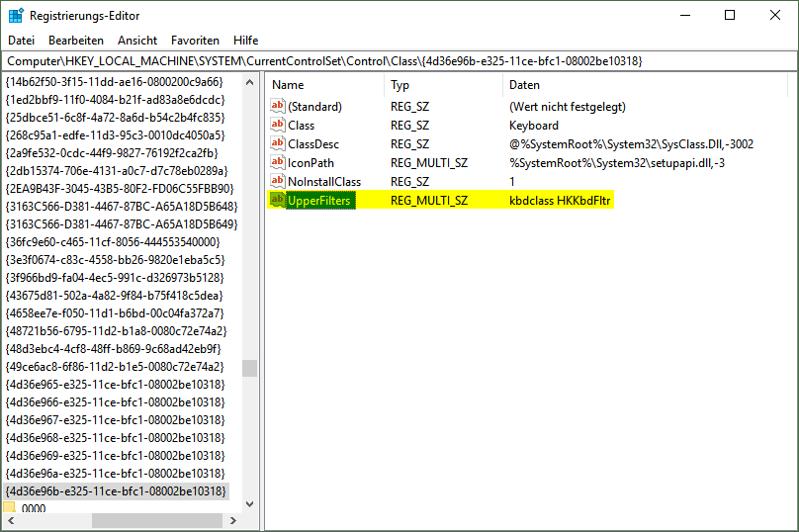Select key {49ce6ac8-6f86-11d2-b1e5-0080c72e74a2}
The height and width of the screenshot is (532, 799).
[x=115, y=367]
